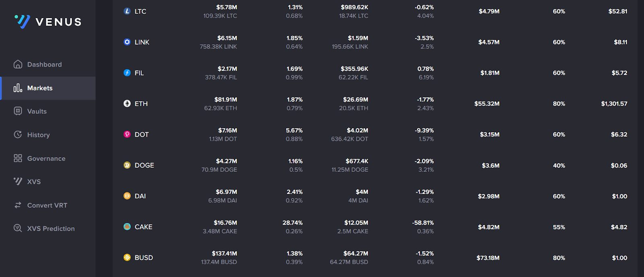
Task: Click the ETH price $1,301.57
Action: point(614,104)
